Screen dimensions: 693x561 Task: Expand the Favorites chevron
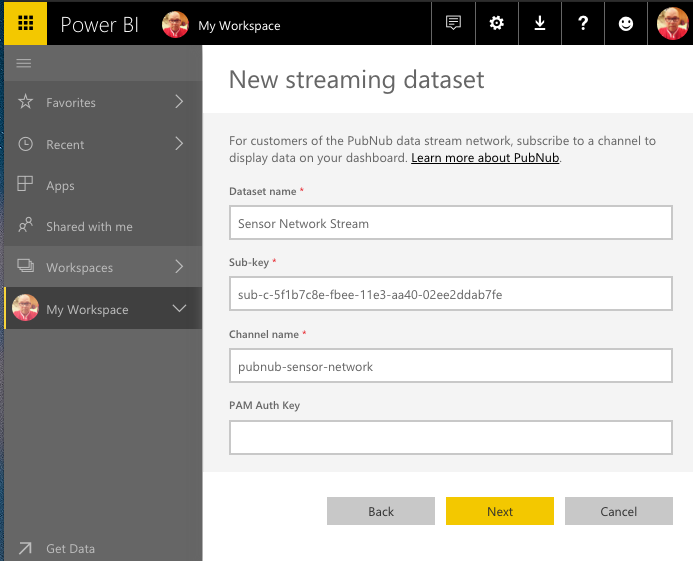(x=179, y=102)
